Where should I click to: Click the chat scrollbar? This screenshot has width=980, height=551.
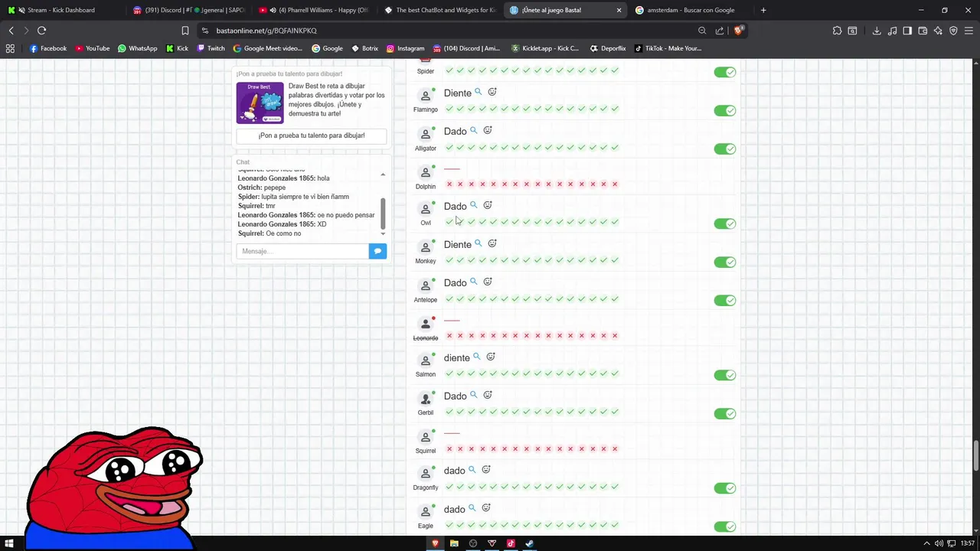coord(383,213)
